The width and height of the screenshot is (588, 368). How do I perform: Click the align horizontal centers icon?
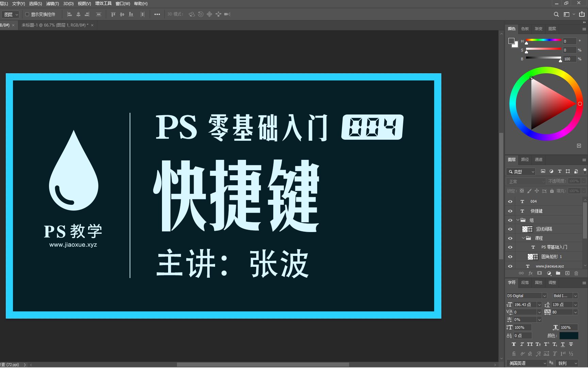tap(78, 14)
